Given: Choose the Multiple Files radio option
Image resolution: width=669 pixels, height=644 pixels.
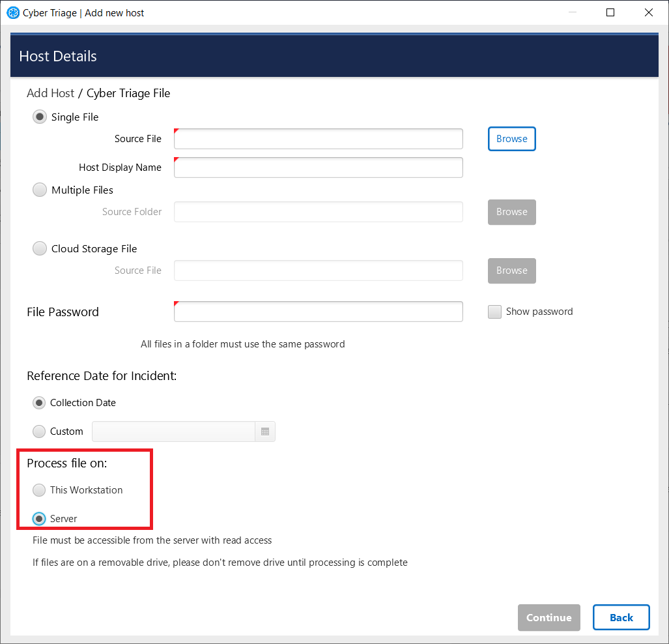Looking at the screenshot, I should 40,190.
